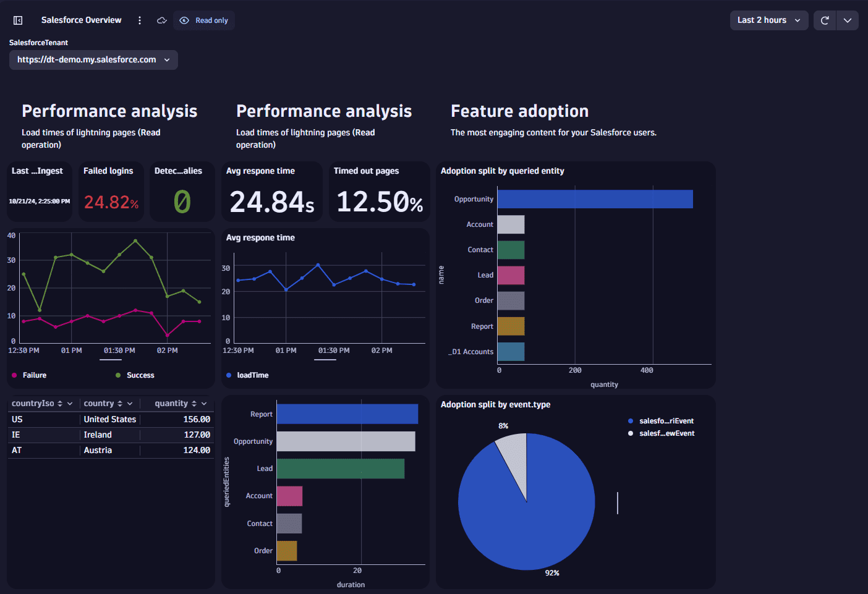Click the Last Ingest timestamp 10/21/24
This screenshot has height=594, width=868.
(40, 202)
